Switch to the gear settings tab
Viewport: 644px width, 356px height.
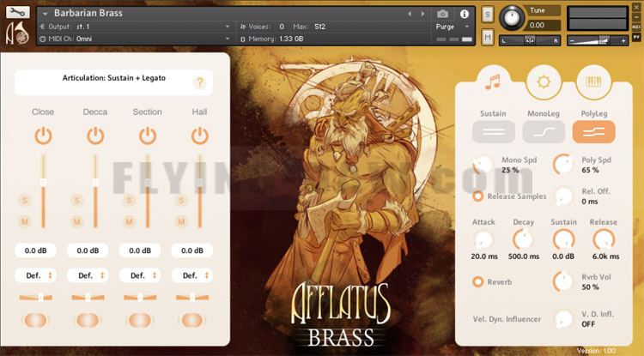click(544, 82)
